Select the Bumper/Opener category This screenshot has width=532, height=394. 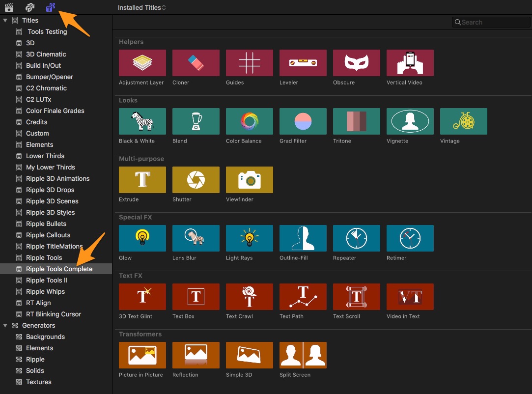point(56,77)
